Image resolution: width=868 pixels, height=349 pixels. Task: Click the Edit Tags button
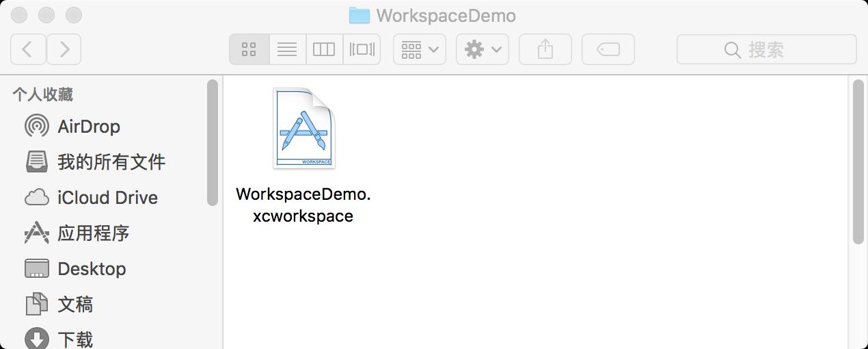pos(608,49)
